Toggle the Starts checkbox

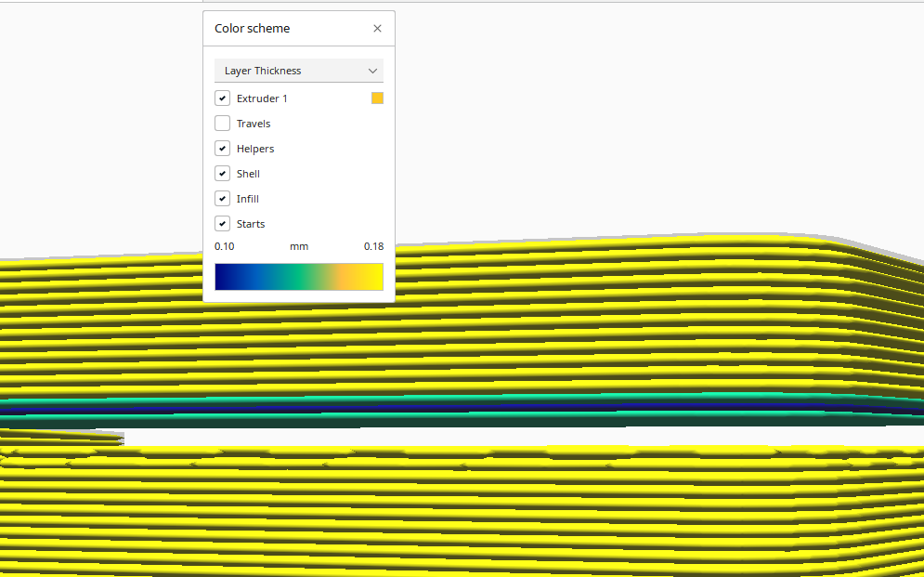222,223
